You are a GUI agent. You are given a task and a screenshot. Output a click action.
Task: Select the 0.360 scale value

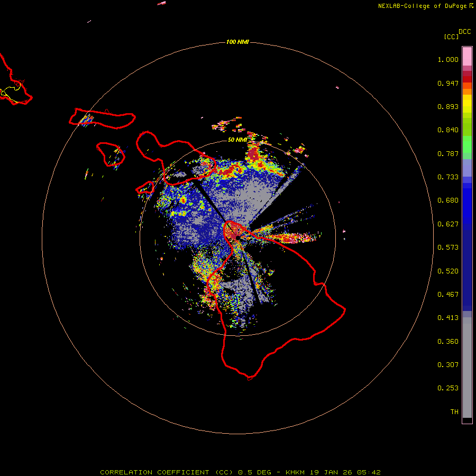tap(448, 342)
